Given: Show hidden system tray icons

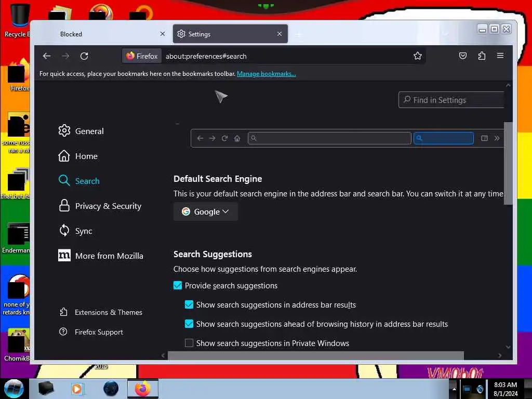Looking at the screenshot, I should click(x=454, y=389).
